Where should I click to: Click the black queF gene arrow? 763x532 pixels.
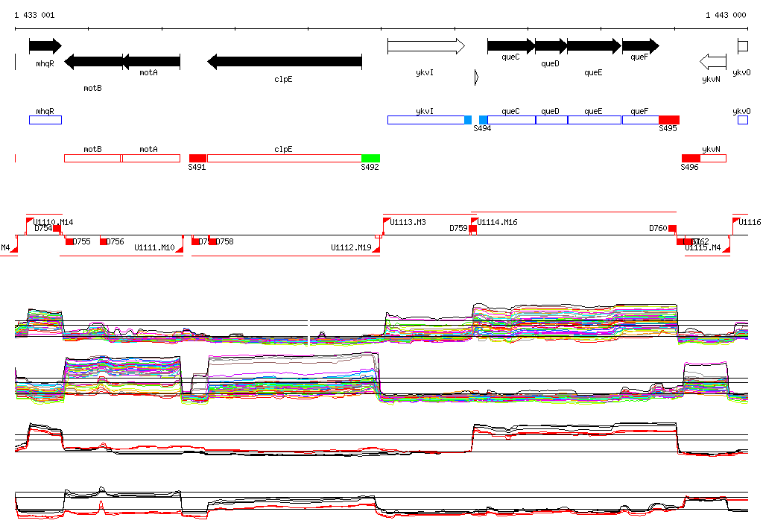641,46
